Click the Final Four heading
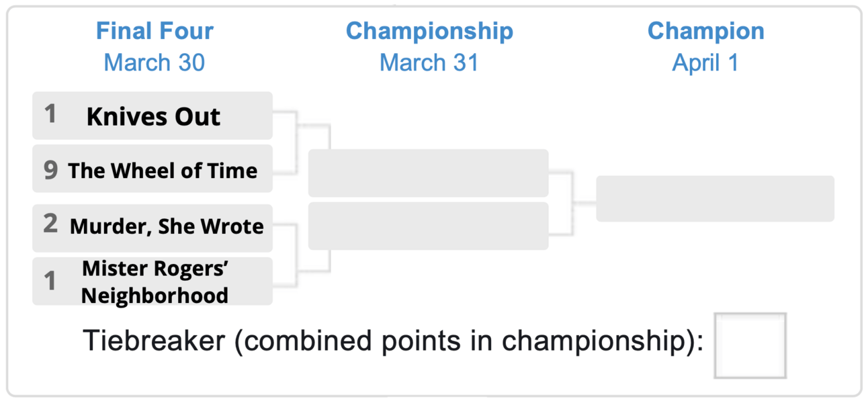868x405 pixels. point(155,31)
